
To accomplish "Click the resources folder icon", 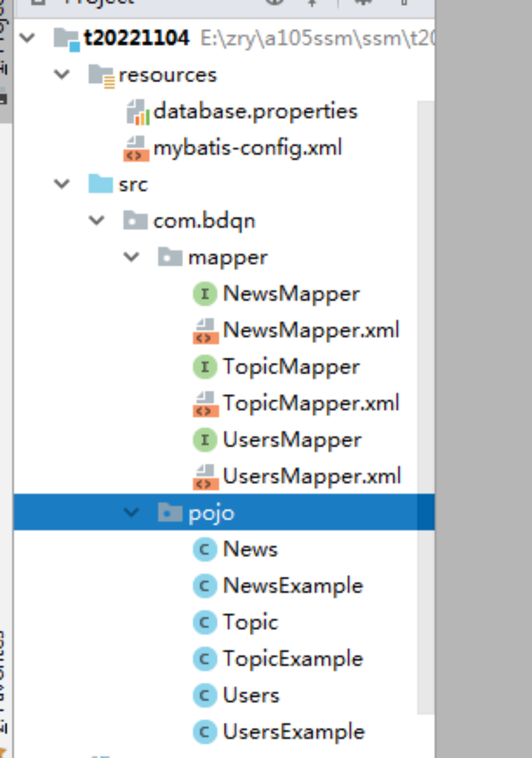I will 101,76.
